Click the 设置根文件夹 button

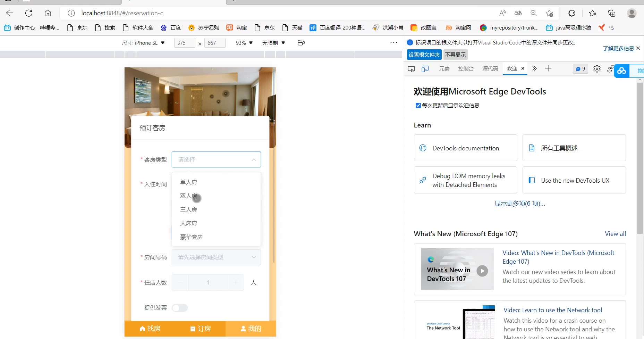click(424, 55)
